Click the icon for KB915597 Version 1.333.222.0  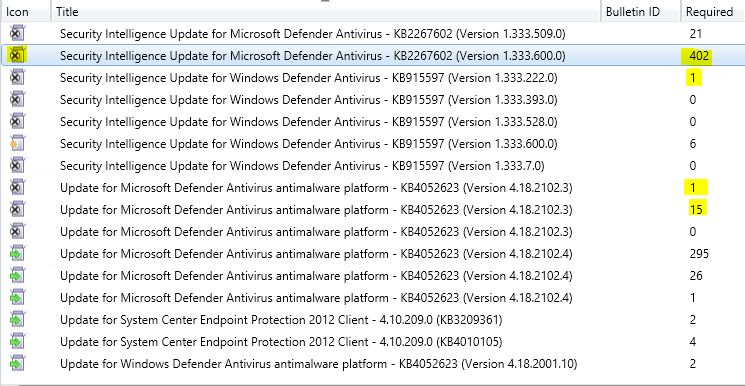tap(17, 77)
